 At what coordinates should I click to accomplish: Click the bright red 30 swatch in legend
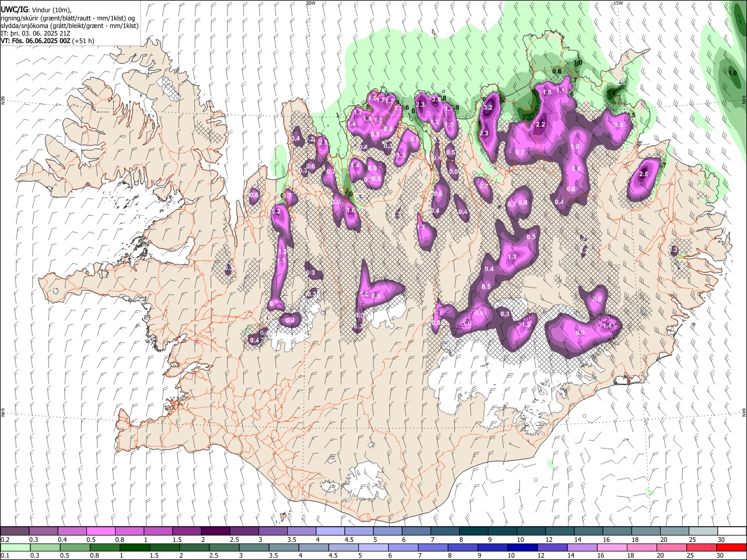(731, 547)
